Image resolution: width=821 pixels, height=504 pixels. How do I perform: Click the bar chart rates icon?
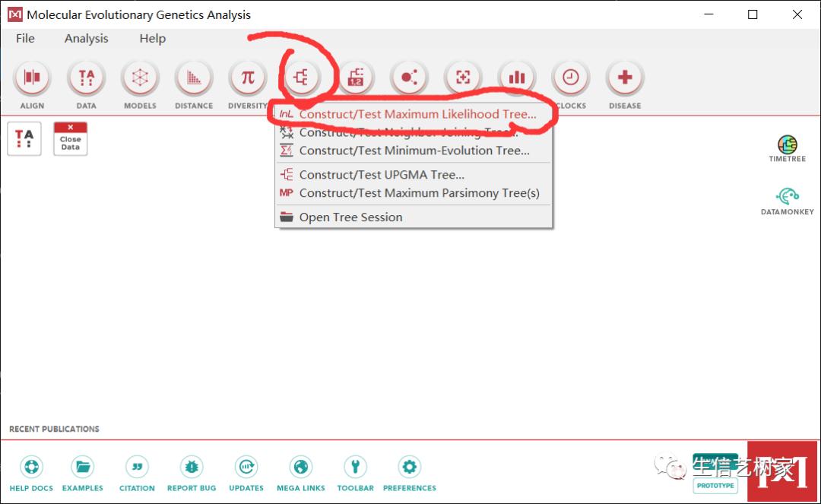517,78
